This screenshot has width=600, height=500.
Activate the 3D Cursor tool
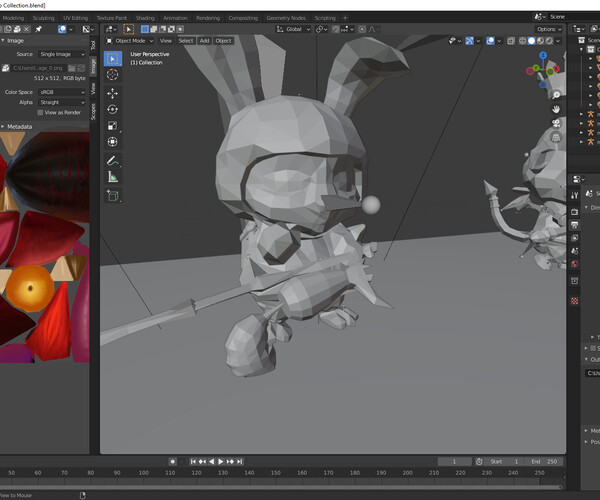click(x=112, y=75)
